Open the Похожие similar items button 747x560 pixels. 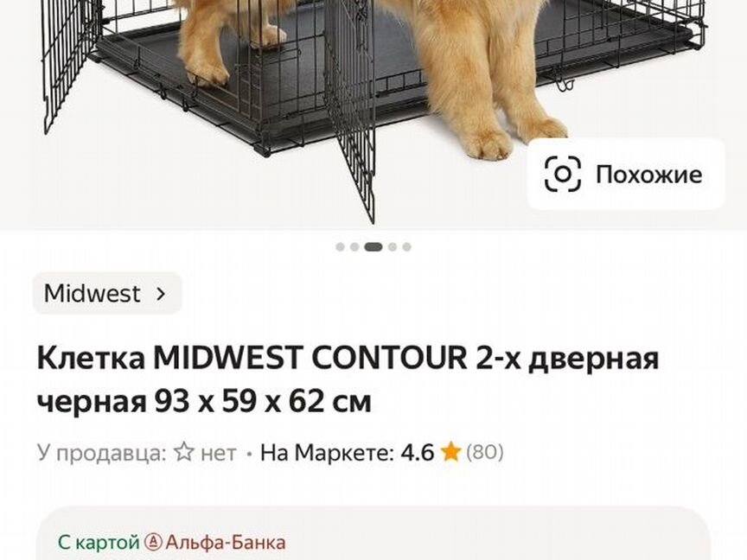tap(626, 174)
